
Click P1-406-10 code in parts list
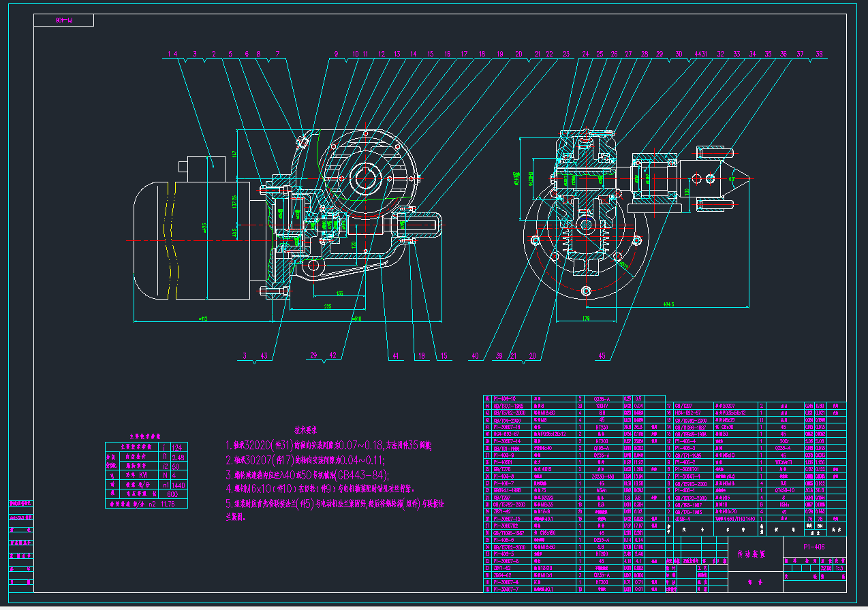(x=505, y=399)
